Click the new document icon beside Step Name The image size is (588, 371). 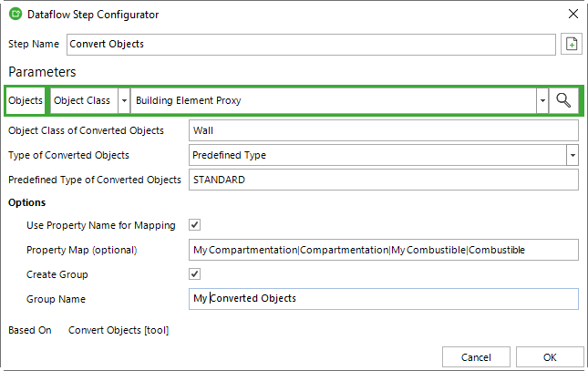point(571,44)
